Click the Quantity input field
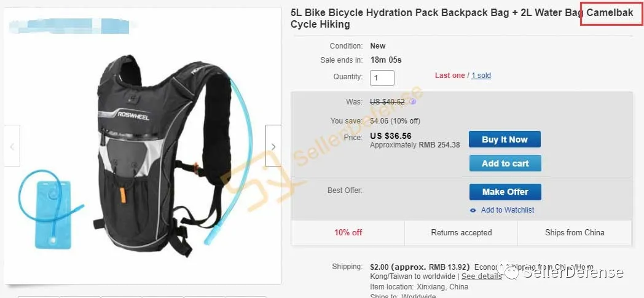 click(382, 78)
